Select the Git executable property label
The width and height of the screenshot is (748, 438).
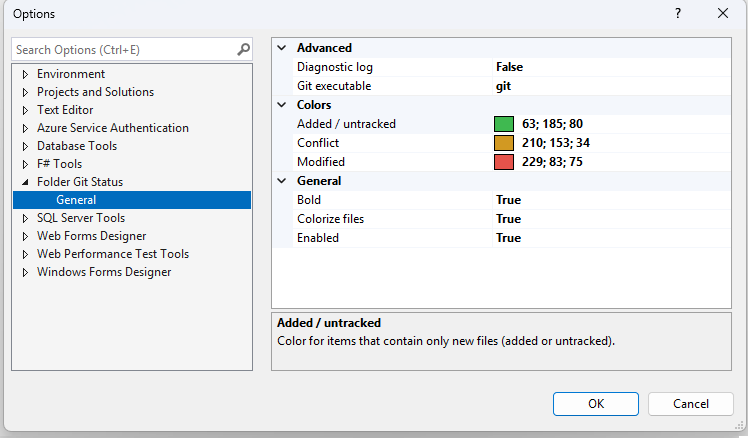click(334, 86)
